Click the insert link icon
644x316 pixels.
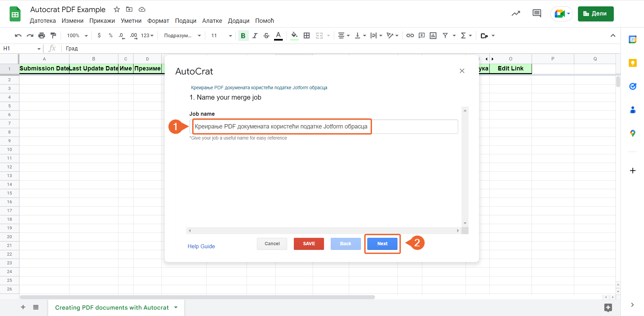coord(410,36)
